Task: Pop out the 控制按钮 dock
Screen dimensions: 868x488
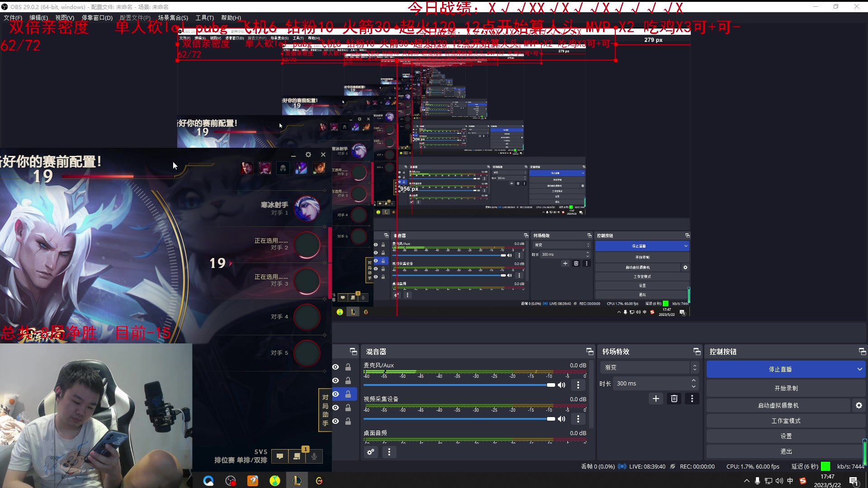Action: (862, 352)
